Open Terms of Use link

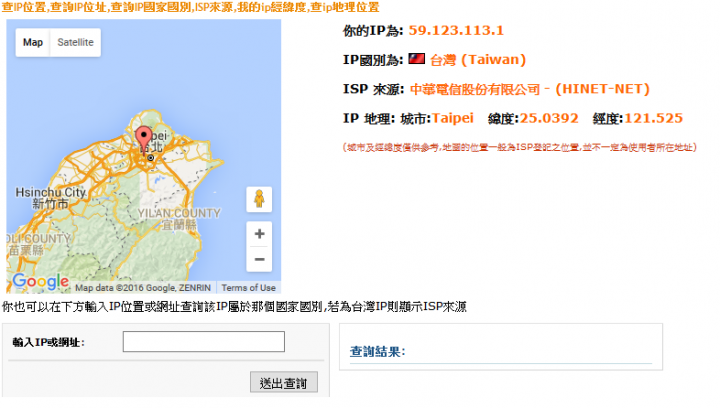tap(248, 288)
